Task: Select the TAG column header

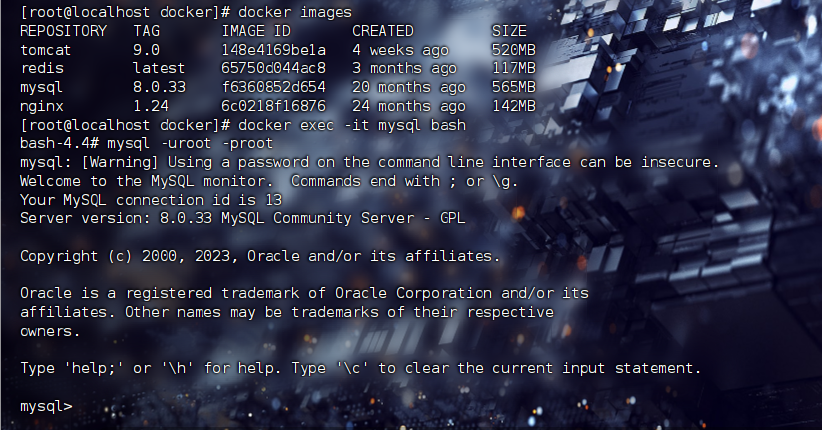Action: click(146, 31)
